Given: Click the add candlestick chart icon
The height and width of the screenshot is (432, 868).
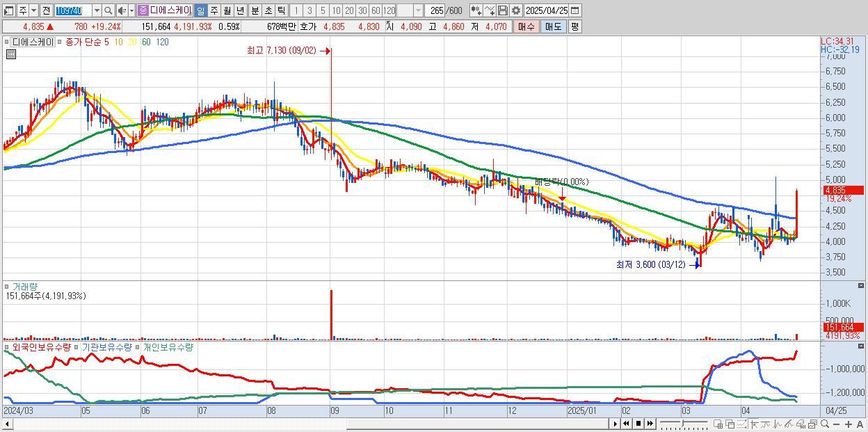Looking at the screenshot, I should (476, 10).
